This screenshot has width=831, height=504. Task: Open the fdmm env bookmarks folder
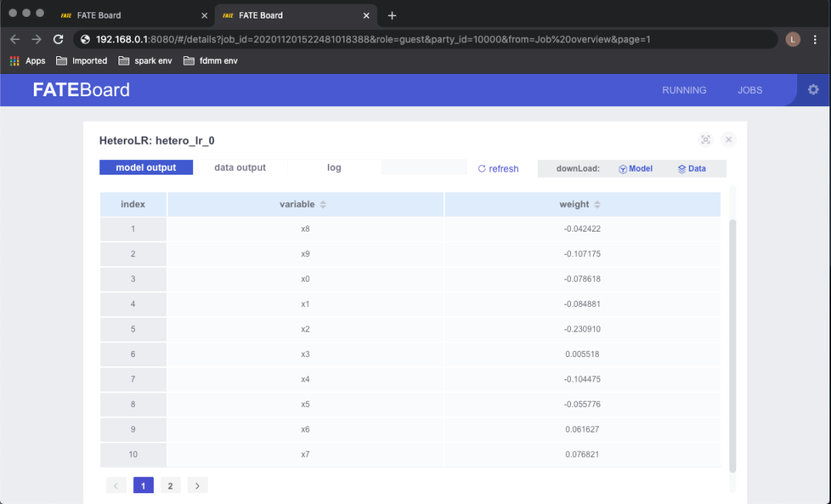pyautogui.click(x=210, y=61)
